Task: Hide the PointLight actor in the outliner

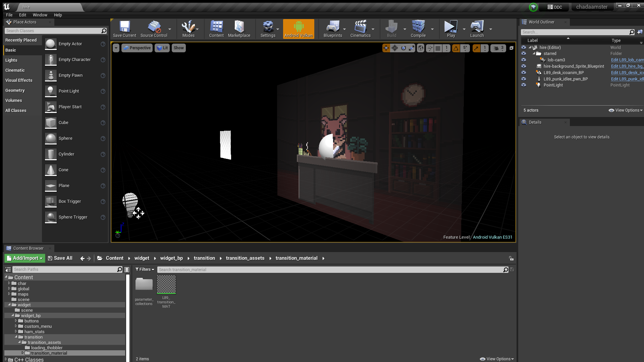Action: point(524,85)
